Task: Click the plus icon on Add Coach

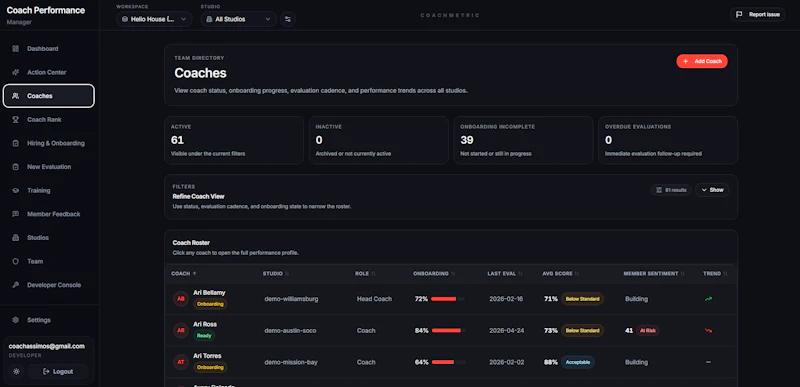Action: point(686,61)
